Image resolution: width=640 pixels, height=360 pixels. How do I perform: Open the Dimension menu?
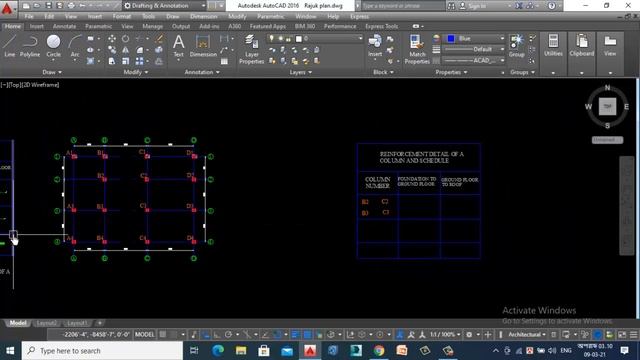[203, 16]
